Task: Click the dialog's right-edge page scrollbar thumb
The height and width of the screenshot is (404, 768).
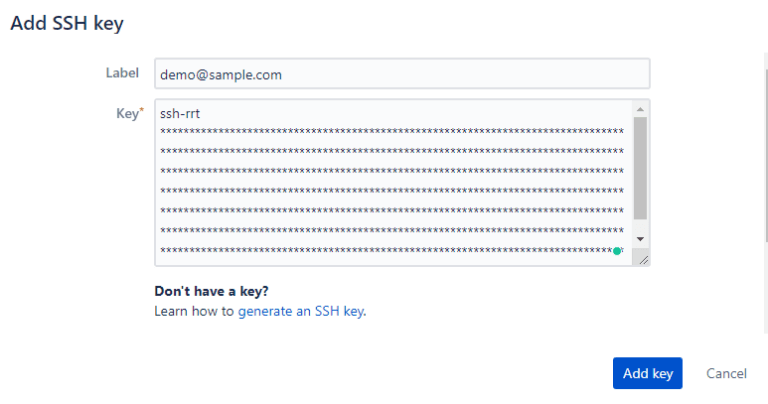Action: pos(766,155)
